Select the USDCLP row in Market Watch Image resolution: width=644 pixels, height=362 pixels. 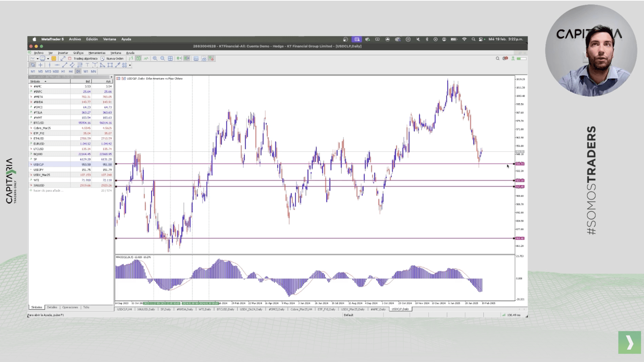pos(71,165)
